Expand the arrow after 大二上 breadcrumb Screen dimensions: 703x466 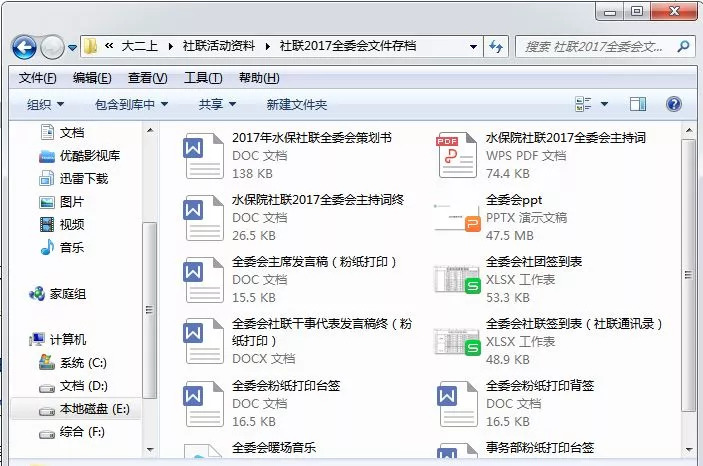click(170, 47)
